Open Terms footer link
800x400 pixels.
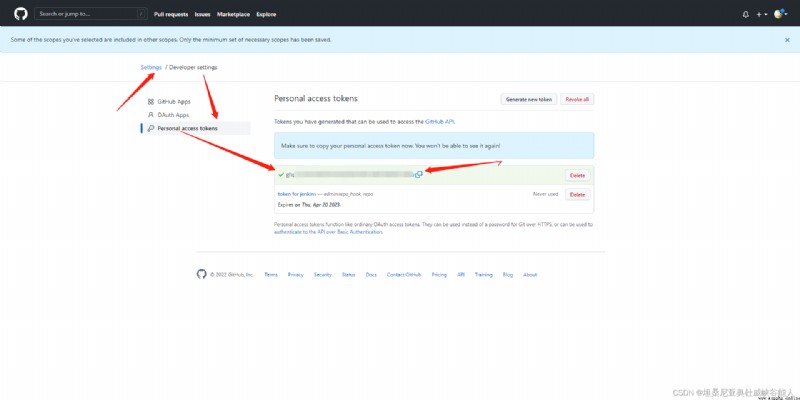pos(271,274)
